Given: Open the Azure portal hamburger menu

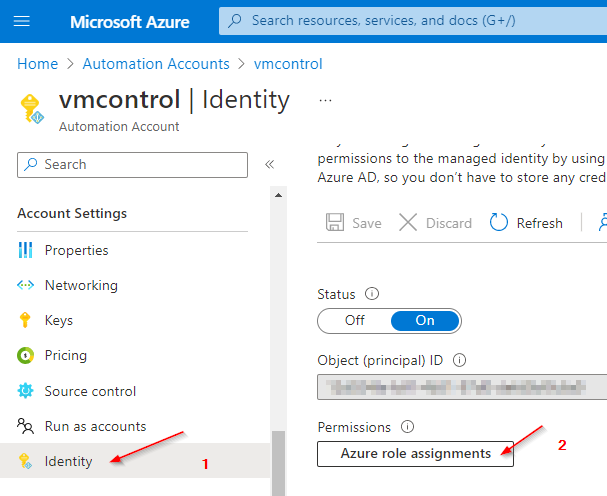Looking at the screenshot, I should [22, 21].
